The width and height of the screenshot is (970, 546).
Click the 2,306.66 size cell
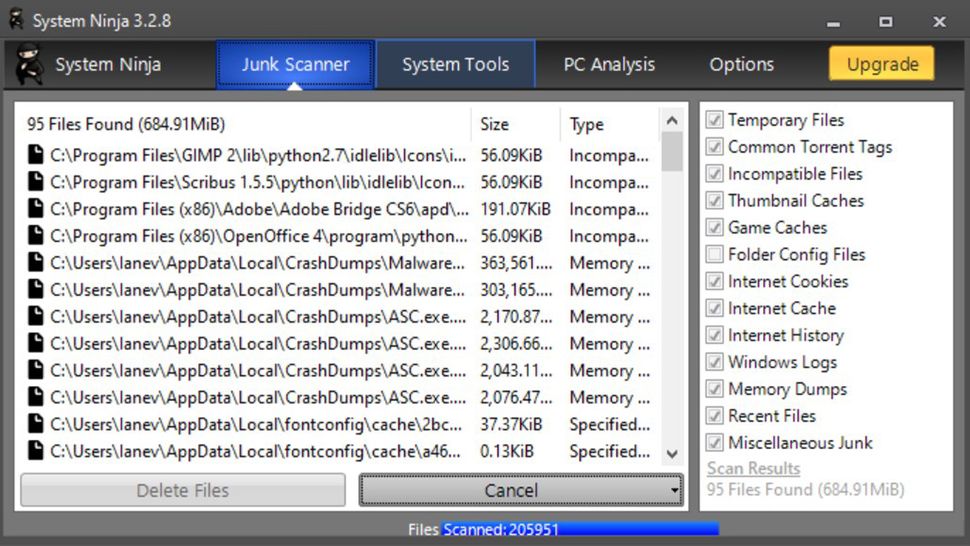(x=516, y=344)
